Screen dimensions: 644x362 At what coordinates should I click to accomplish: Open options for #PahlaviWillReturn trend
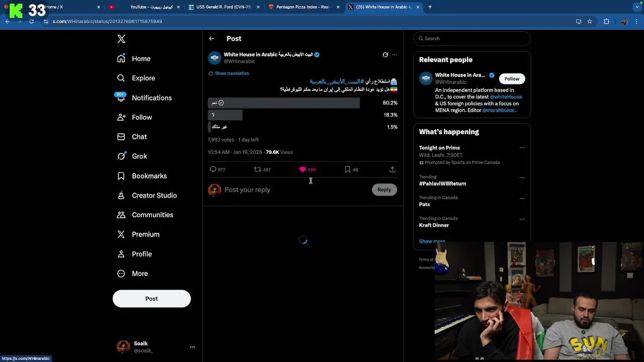click(522, 177)
